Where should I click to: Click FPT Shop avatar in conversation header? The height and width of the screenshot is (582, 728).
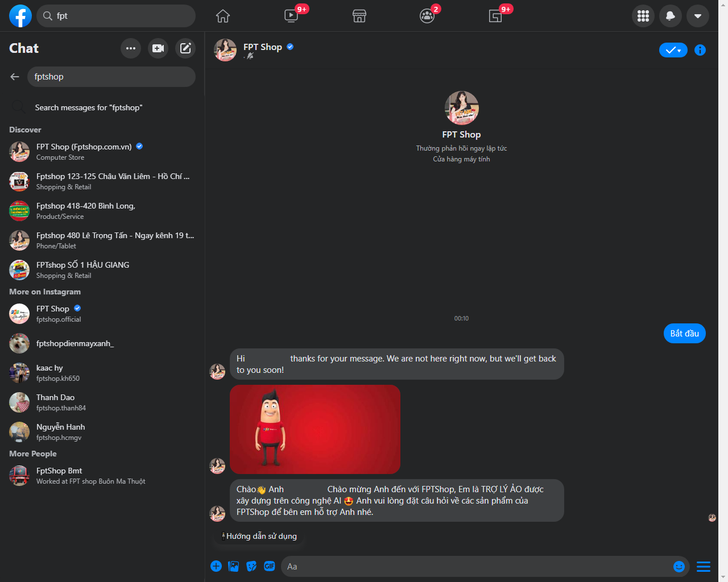[x=225, y=50]
